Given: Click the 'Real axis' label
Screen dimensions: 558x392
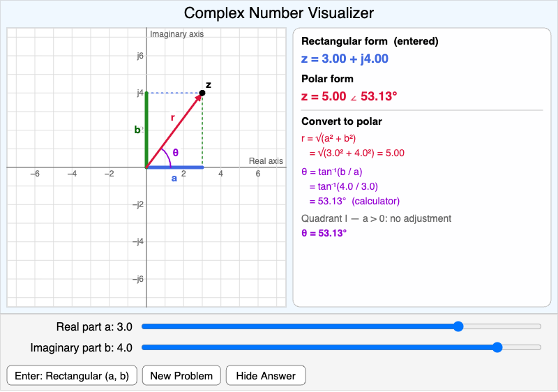Looking at the screenshot, I should tap(266, 161).
